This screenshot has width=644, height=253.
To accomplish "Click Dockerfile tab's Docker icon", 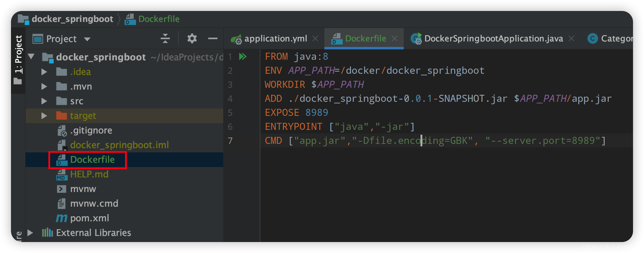I will (x=337, y=39).
